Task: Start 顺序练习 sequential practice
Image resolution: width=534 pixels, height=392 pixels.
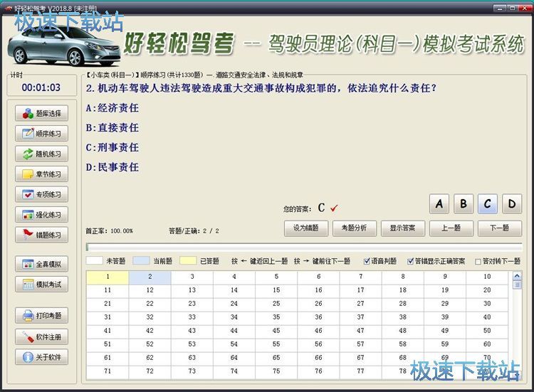Action: coord(41,133)
